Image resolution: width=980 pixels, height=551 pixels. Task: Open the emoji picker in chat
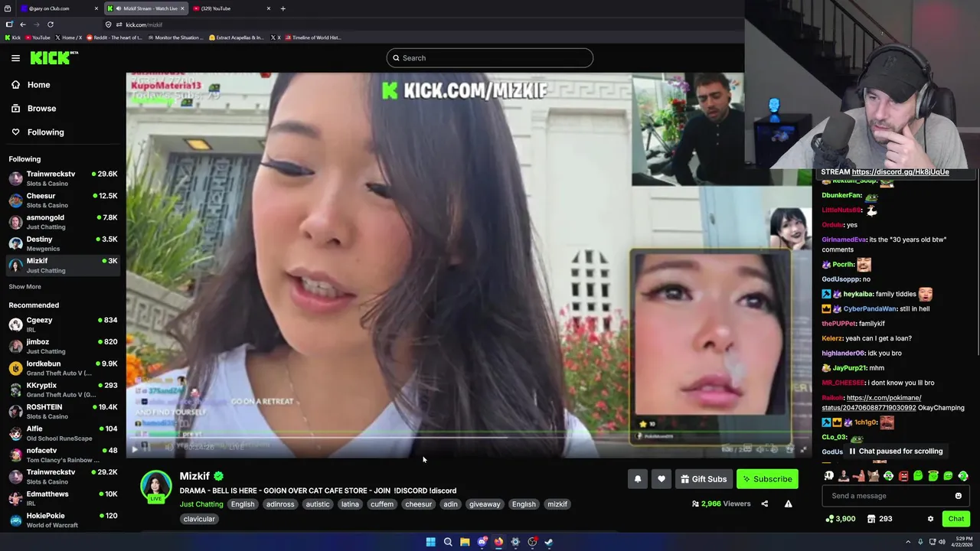click(958, 496)
